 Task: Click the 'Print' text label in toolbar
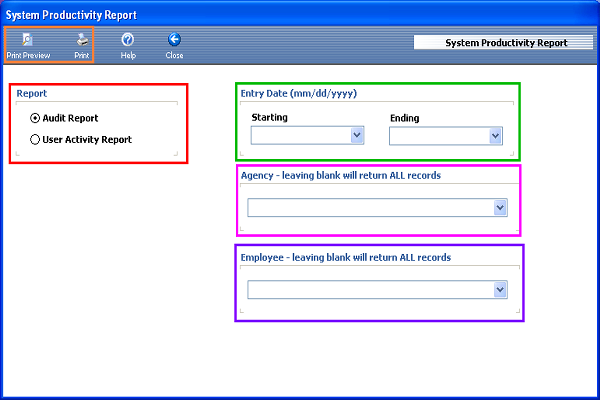click(x=82, y=56)
